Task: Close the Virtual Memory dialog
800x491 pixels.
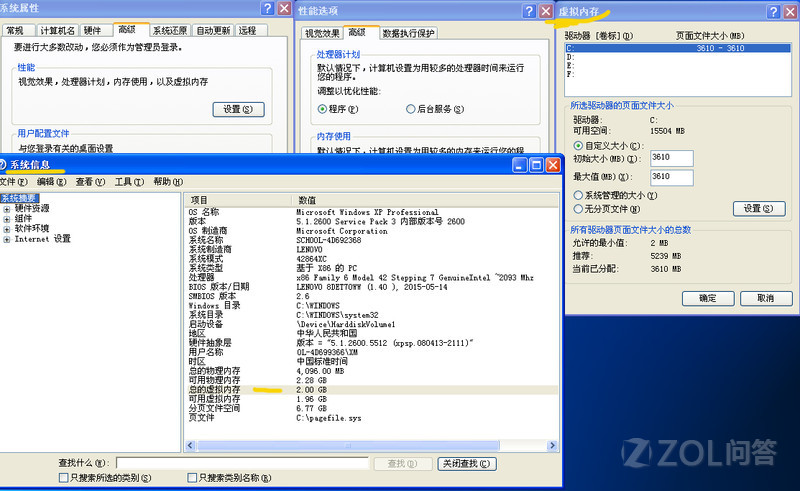Action: [790, 11]
